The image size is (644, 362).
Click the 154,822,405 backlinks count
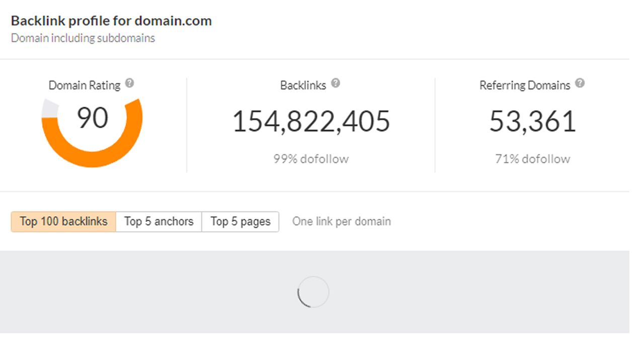311,122
